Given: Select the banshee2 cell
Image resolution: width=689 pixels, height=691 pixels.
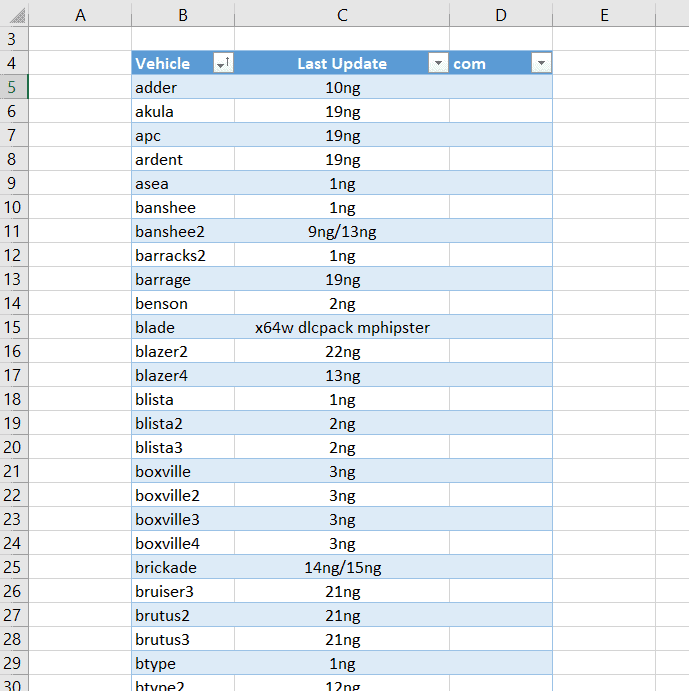Looking at the screenshot, I should [183, 231].
